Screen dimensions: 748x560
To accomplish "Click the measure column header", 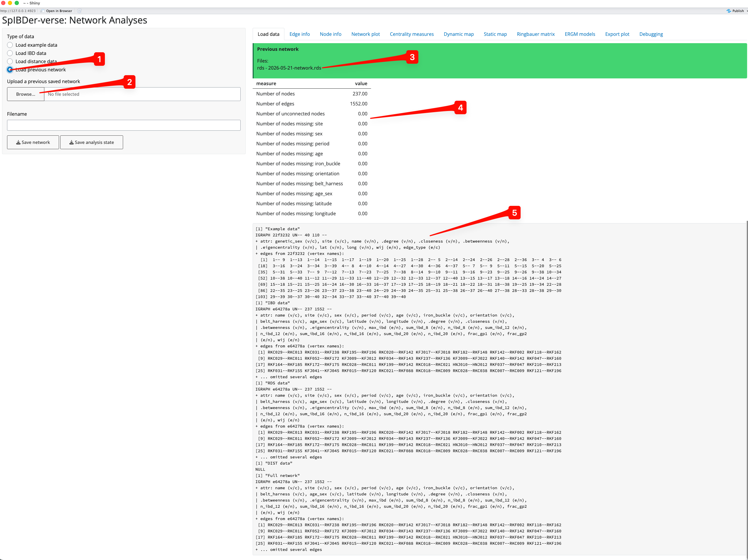I will (x=266, y=83).
